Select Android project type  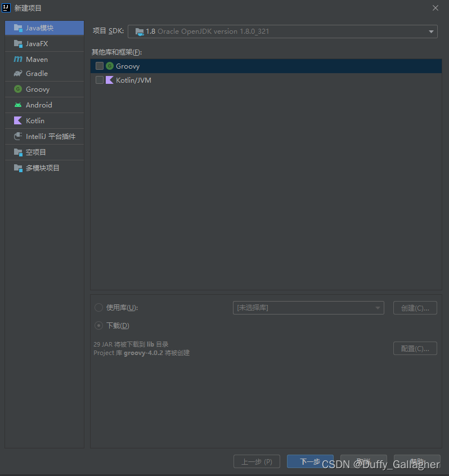coord(44,105)
